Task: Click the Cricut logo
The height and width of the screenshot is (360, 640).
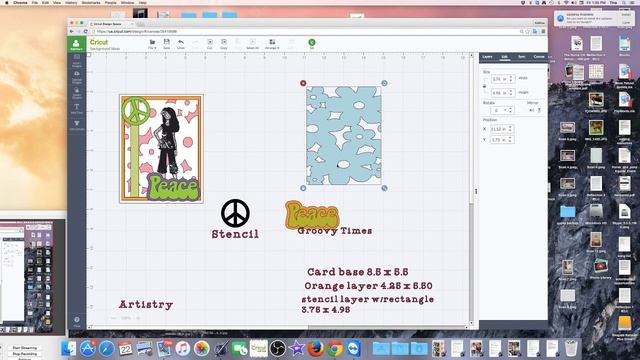Action: click(x=99, y=42)
